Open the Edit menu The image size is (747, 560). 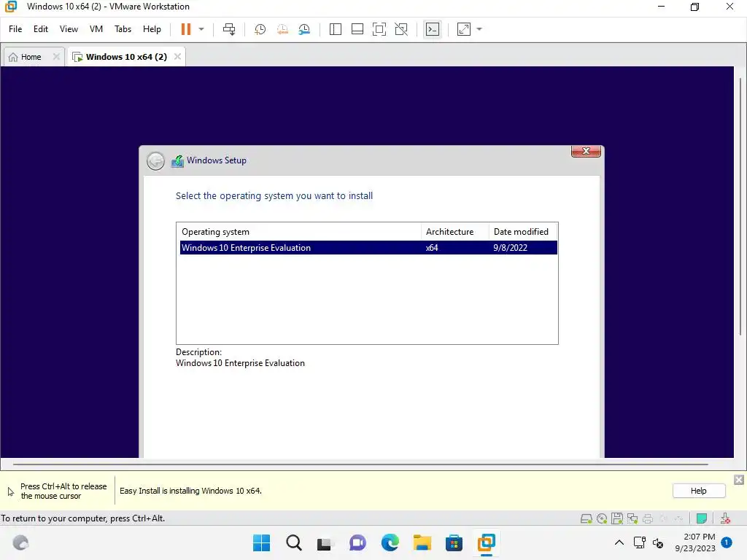click(x=41, y=29)
